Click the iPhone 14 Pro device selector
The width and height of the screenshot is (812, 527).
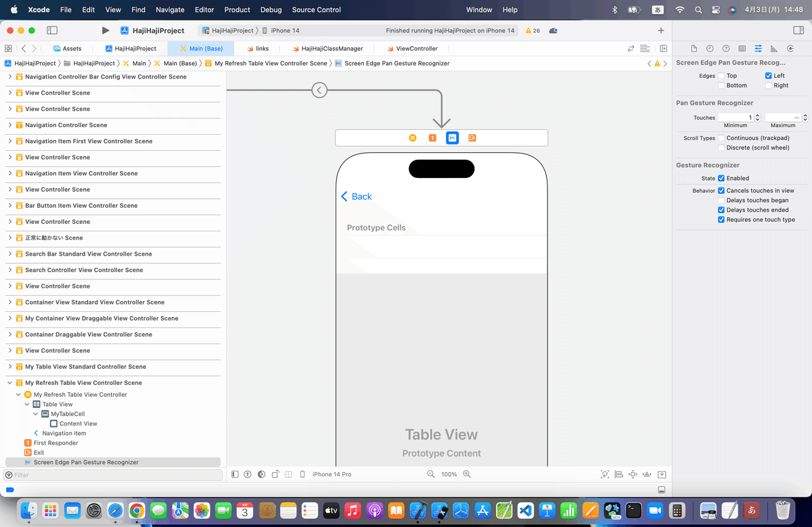[332, 474]
